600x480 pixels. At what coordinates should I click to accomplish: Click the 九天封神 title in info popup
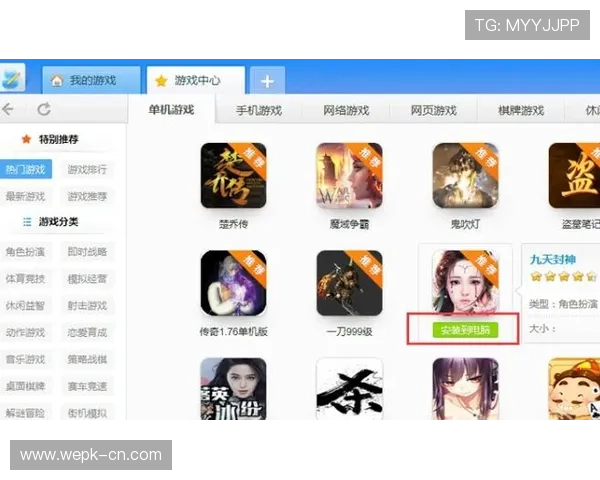coord(553,260)
